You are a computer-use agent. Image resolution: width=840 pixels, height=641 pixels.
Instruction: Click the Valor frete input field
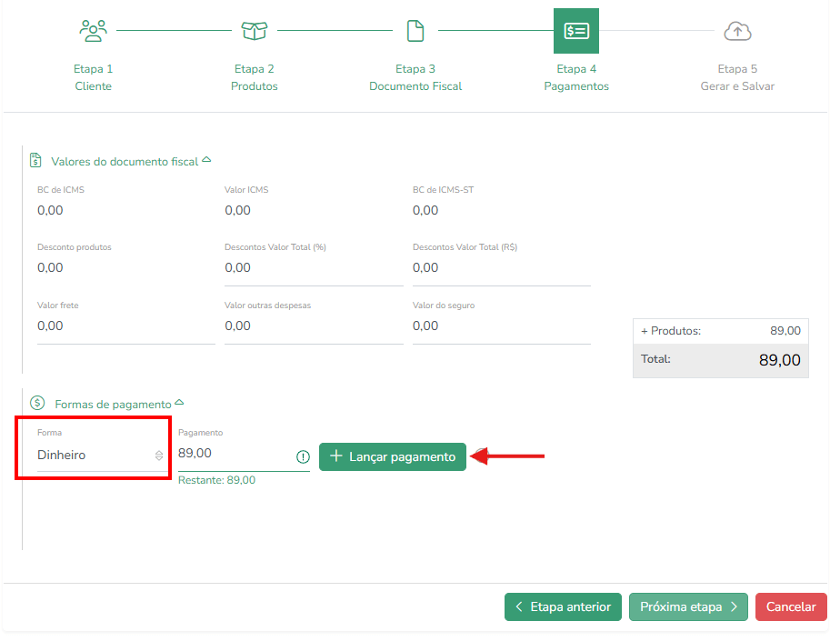(125, 326)
